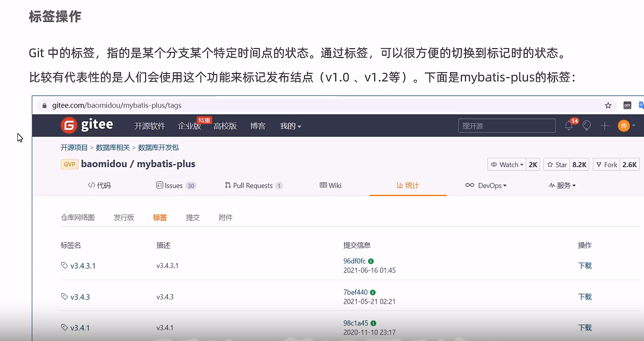The height and width of the screenshot is (341, 644).
Task: Open the 提交 sub-tab
Action: tap(193, 218)
